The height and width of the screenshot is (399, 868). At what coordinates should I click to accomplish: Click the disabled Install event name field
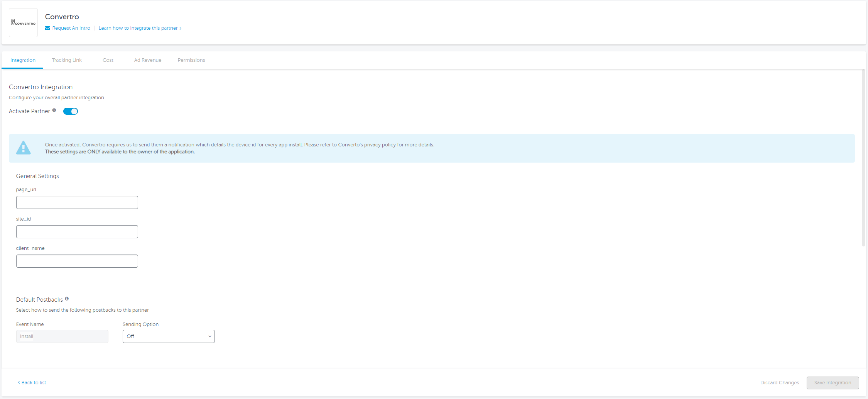point(62,336)
